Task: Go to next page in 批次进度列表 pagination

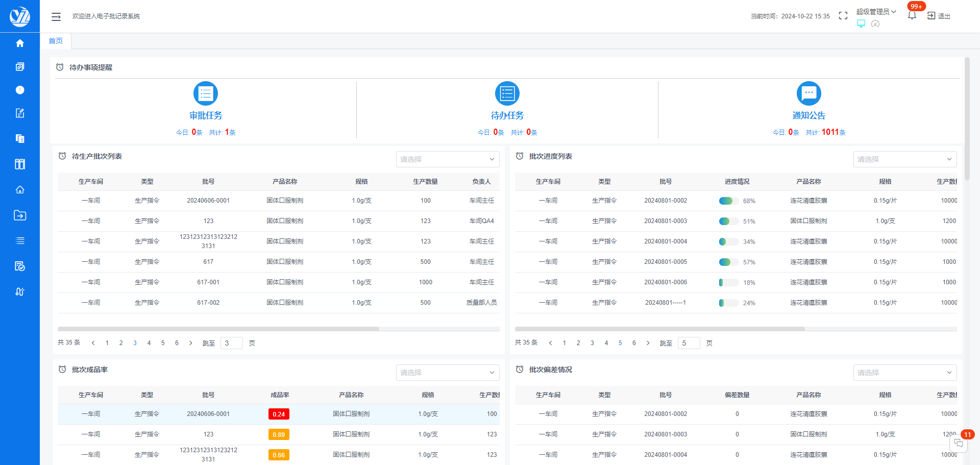Action: click(x=648, y=343)
